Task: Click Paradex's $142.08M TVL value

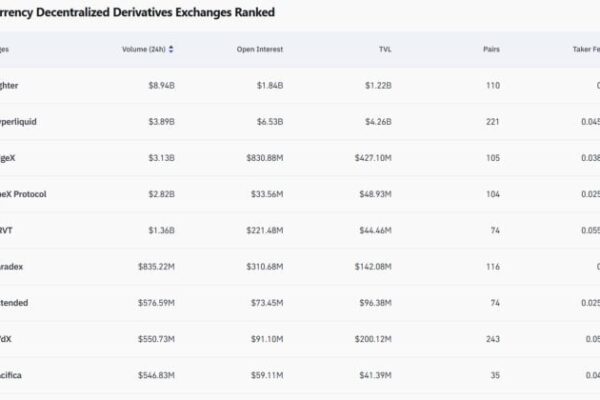Action: coord(371,267)
